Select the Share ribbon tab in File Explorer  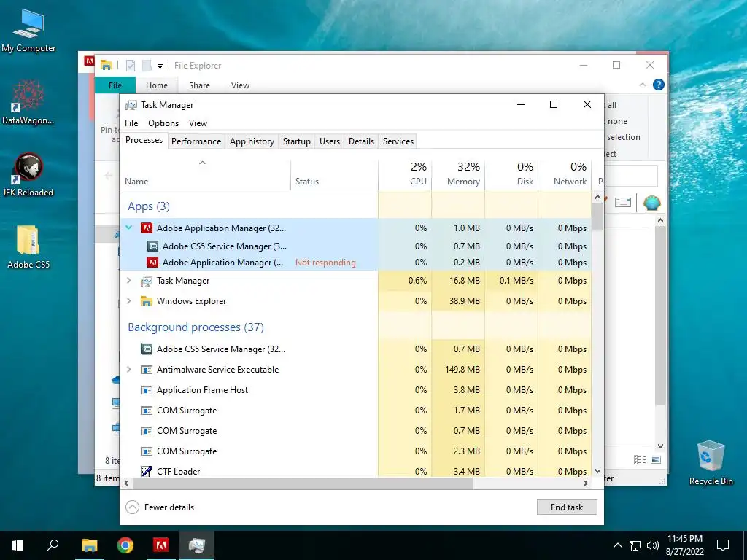(199, 85)
